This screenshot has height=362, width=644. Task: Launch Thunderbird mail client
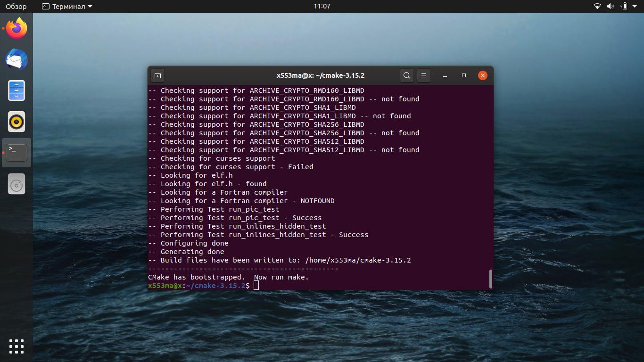(17, 59)
